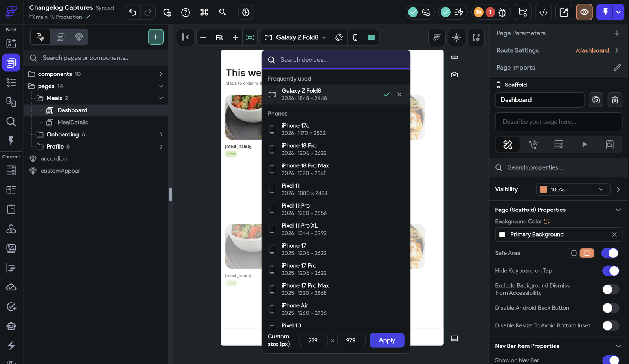This screenshot has height=364, width=629.
Task: Toggle the Safe Area switch
Action: pyautogui.click(x=610, y=253)
